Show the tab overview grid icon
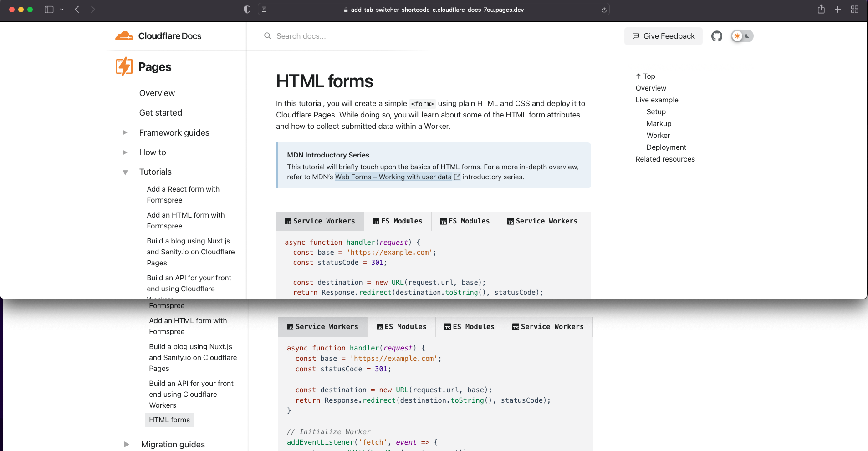The height and width of the screenshot is (451, 868). pos(855,10)
